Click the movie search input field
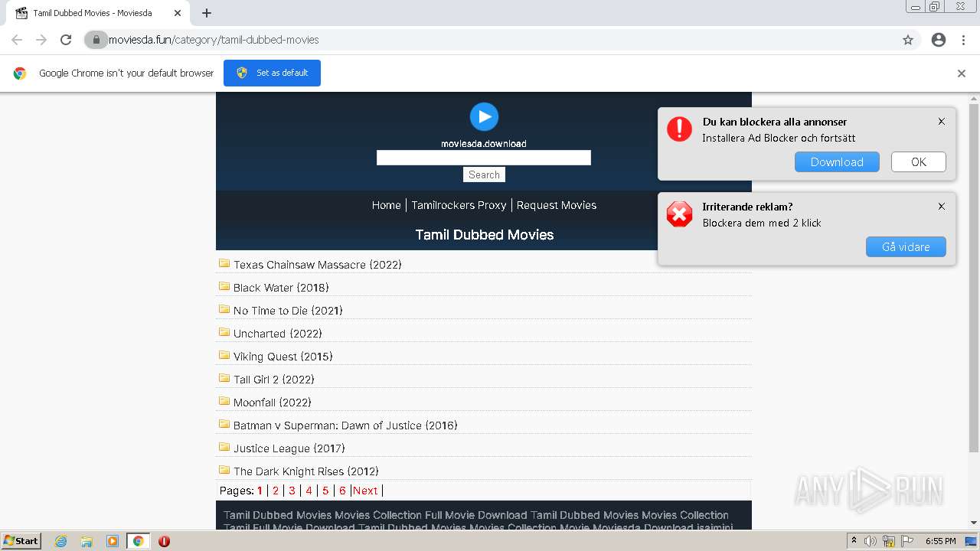 [x=484, y=158]
